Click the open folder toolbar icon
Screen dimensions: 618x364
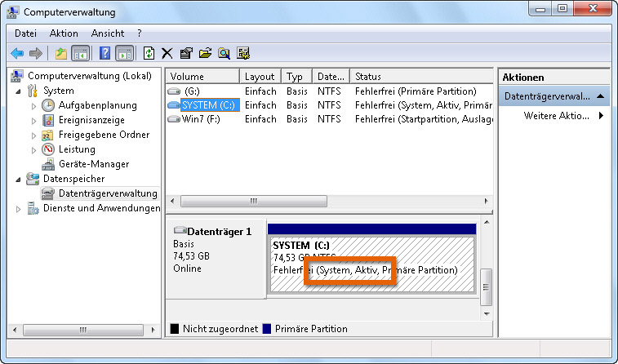204,53
